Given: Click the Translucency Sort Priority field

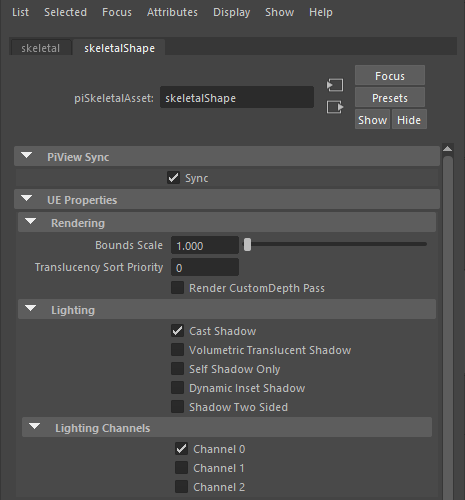Looking at the screenshot, I should 205,267.
